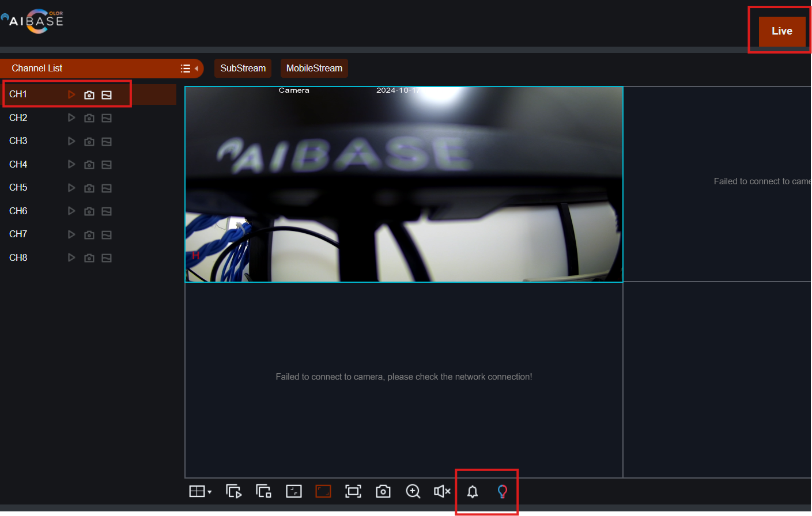
Task: Select the stretch-to-fit view icon
Action: pyautogui.click(x=323, y=491)
